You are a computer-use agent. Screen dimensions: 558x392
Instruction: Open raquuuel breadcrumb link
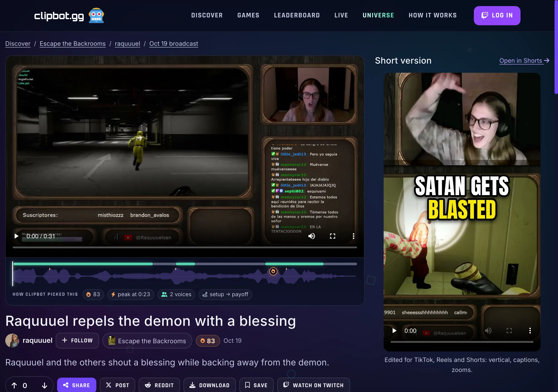coord(128,44)
